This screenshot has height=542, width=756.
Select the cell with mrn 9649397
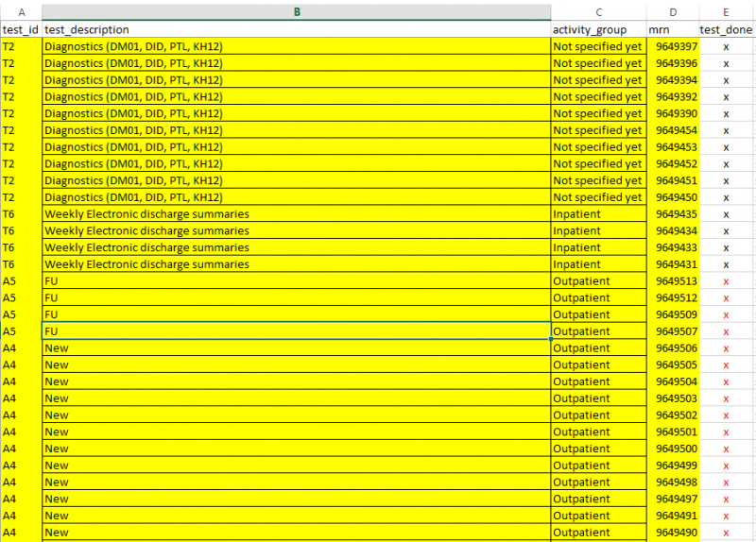click(675, 46)
